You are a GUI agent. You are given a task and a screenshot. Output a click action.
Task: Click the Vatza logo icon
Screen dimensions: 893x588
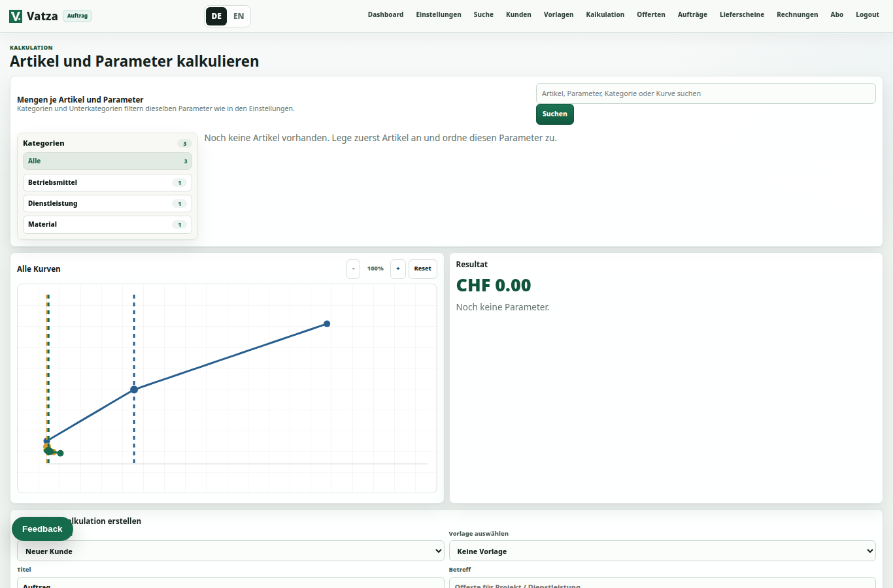pyautogui.click(x=16, y=16)
